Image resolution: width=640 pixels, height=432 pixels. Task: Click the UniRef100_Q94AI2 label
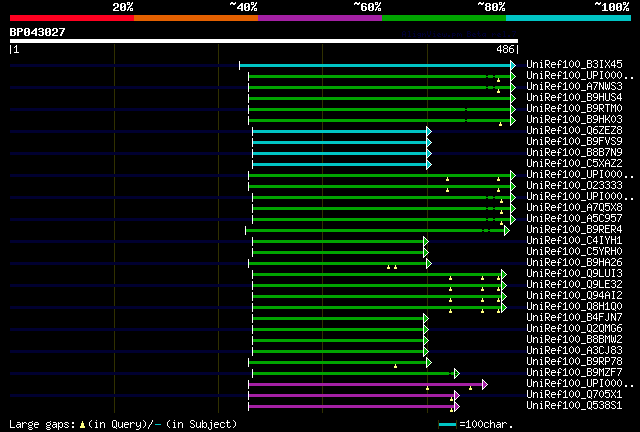pos(574,296)
